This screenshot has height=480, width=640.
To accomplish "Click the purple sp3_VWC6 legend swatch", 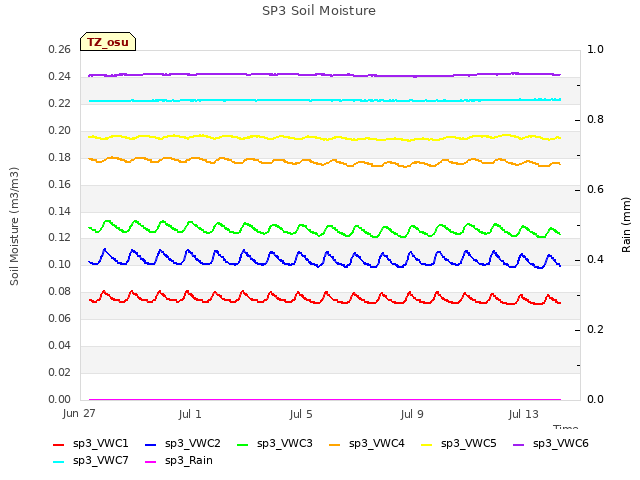I will tap(519, 444).
